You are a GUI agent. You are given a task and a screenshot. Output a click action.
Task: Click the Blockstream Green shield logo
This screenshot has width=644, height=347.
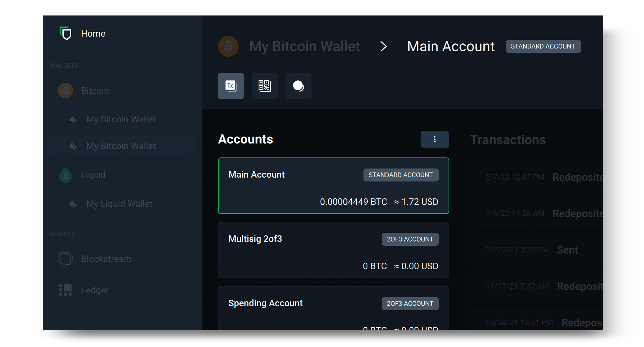[66, 34]
